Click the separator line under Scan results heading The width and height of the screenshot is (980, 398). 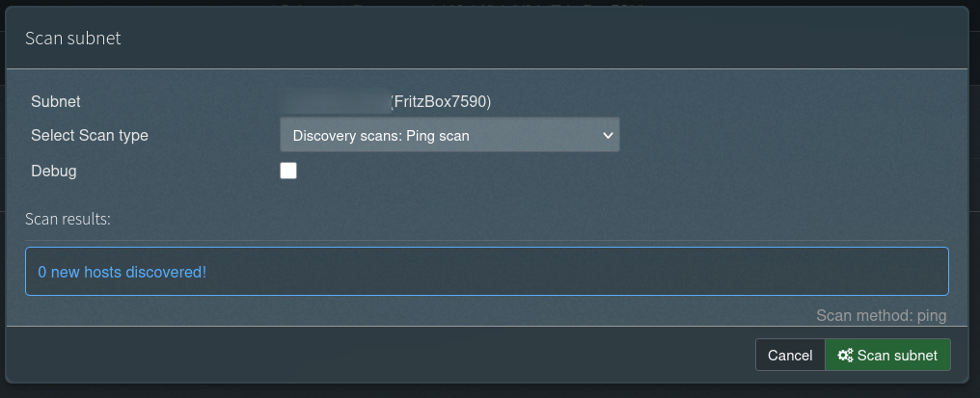[x=484, y=240]
